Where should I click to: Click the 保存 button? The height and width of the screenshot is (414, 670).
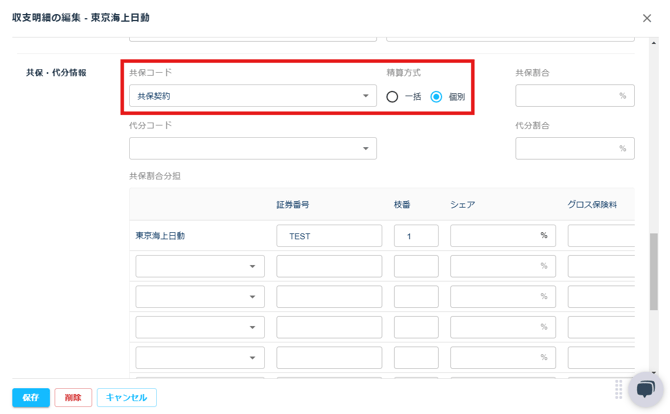click(31, 397)
